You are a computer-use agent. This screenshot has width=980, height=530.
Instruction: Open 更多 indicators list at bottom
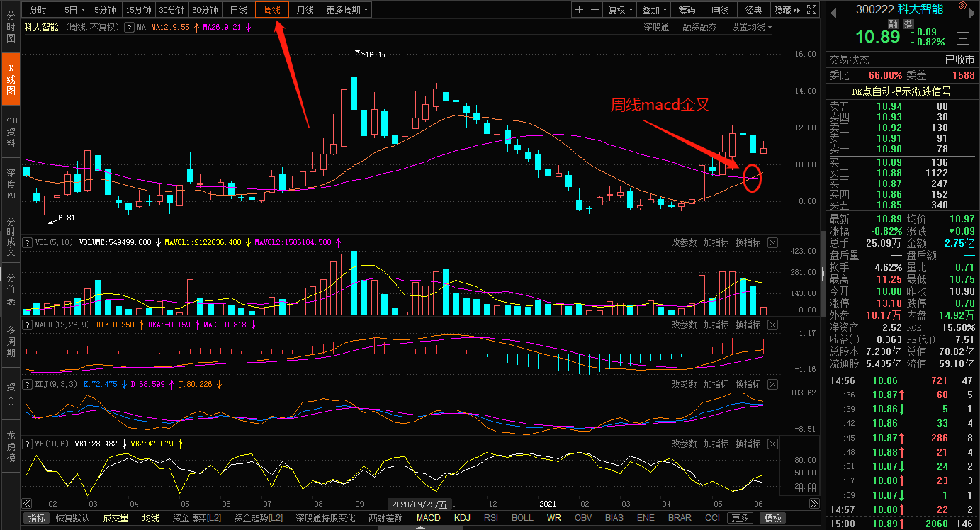(x=740, y=518)
